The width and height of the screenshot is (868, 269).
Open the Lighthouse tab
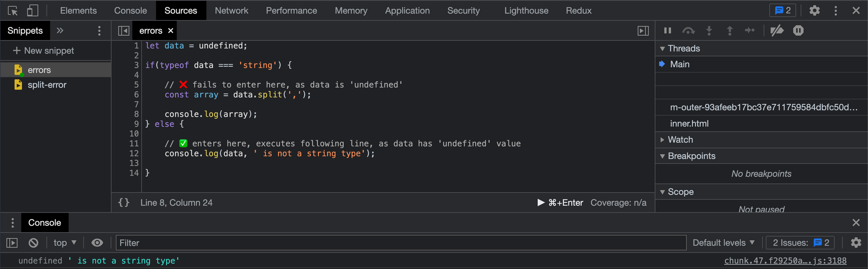point(526,11)
